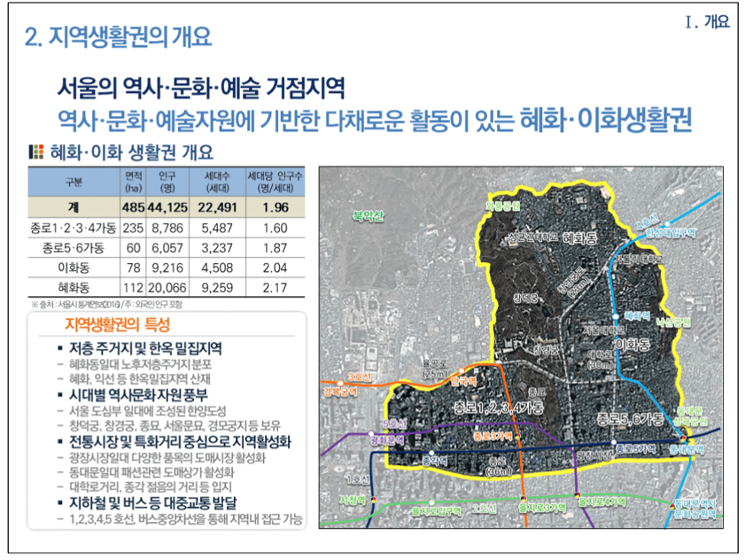Click the 안국역 station marker on map
This screenshot has width=745, height=560.
(x=462, y=371)
